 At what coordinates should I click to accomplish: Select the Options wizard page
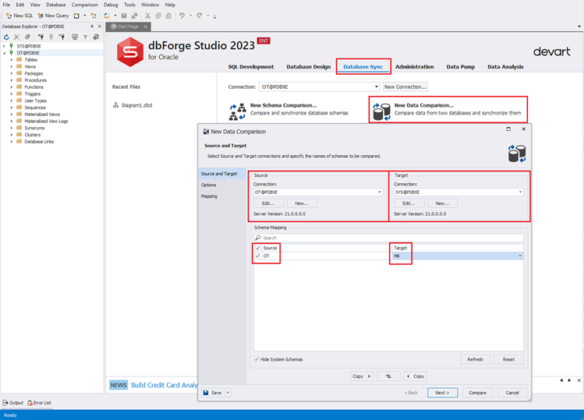pos(222,185)
